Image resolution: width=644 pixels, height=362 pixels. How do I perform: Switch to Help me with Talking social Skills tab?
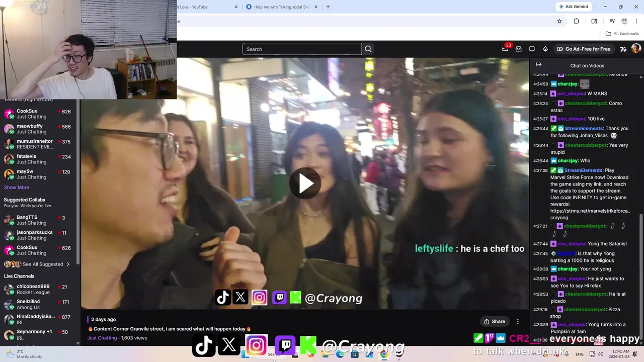pyautogui.click(x=282, y=7)
